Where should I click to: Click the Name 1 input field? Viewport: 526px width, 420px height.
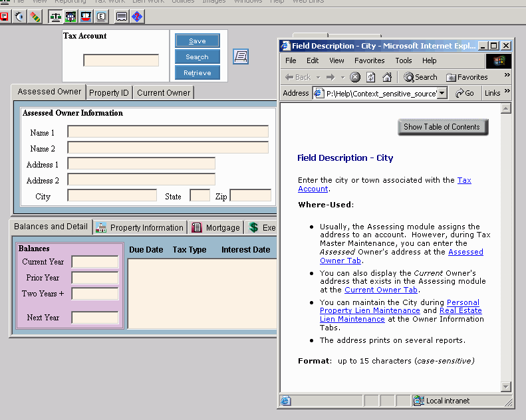tap(168, 132)
